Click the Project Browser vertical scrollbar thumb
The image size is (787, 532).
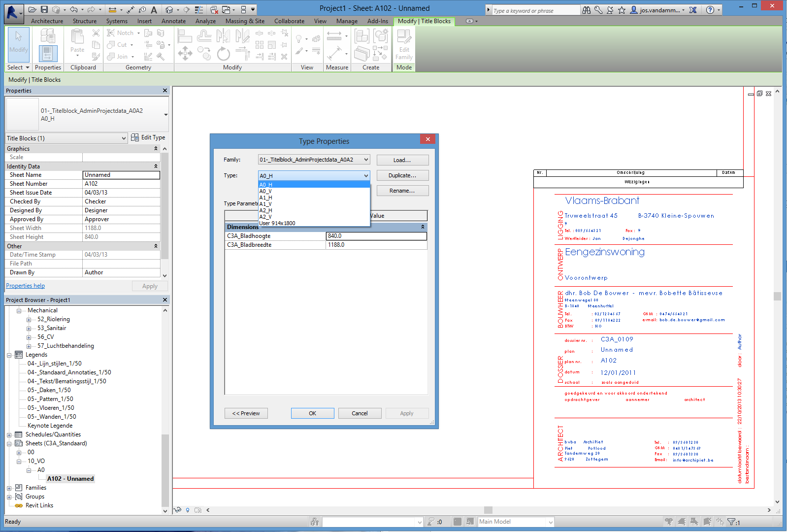pyautogui.click(x=165, y=470)
